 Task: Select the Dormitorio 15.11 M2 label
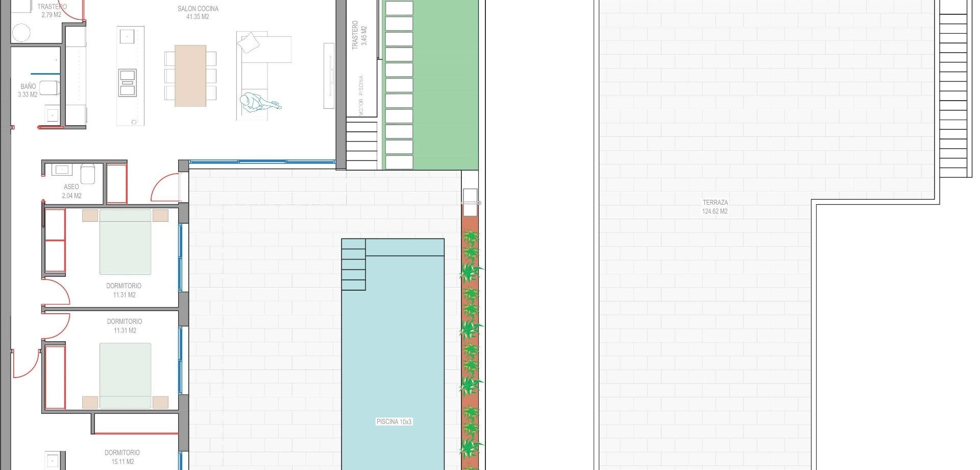[x=122, y=457]
